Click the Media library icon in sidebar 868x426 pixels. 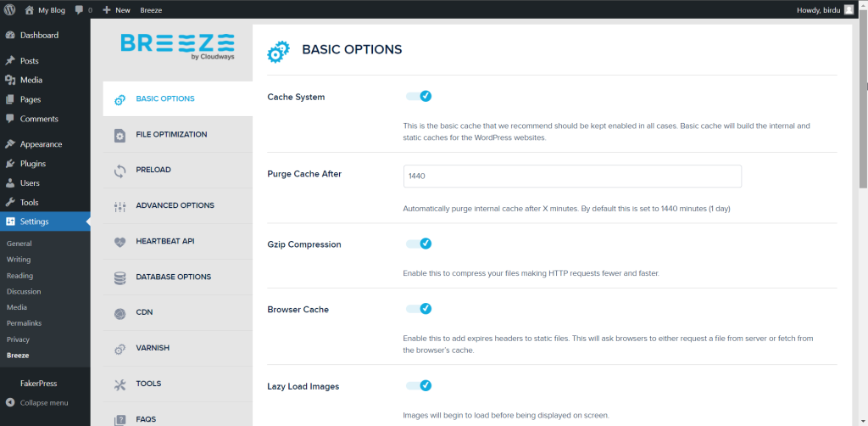[10, 80]
